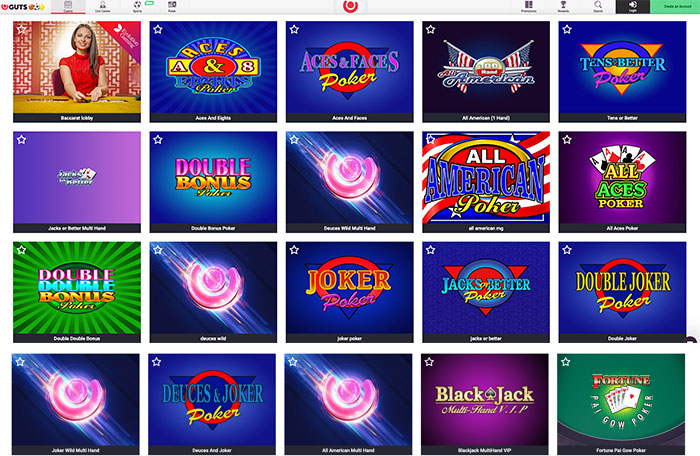Open the Sports section with football icon
Viewport: 700px width, 456px height.
[x=138, y=7]
